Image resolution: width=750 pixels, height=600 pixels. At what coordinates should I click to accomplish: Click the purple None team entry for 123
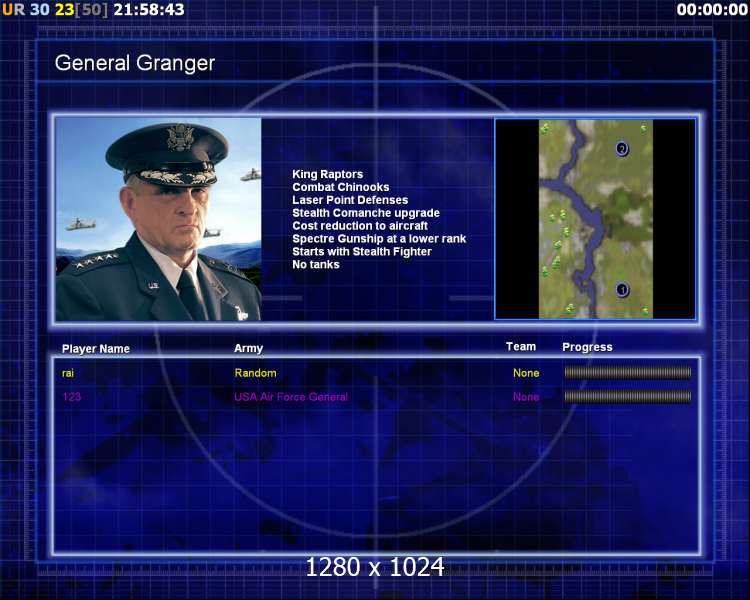(x=526, y=397)
